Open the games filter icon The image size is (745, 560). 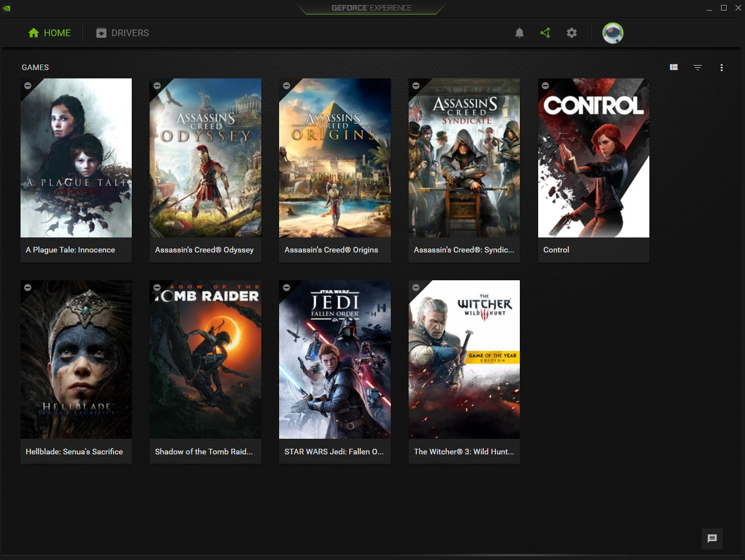click(x=698, y=67)
